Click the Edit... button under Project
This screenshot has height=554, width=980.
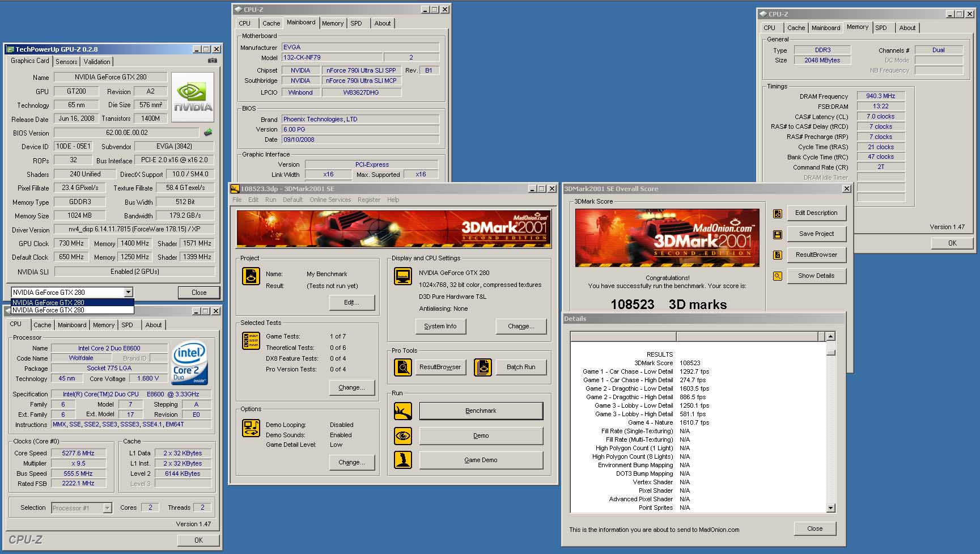point(351,302)
